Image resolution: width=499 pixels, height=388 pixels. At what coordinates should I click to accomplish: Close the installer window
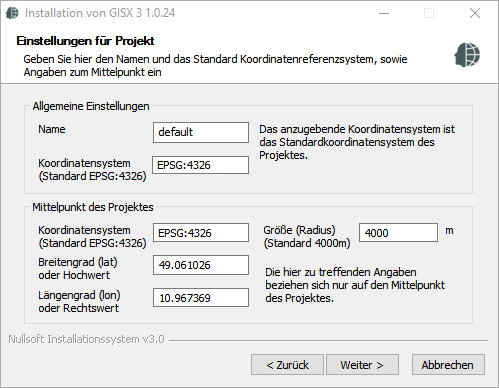pos(475,13)
